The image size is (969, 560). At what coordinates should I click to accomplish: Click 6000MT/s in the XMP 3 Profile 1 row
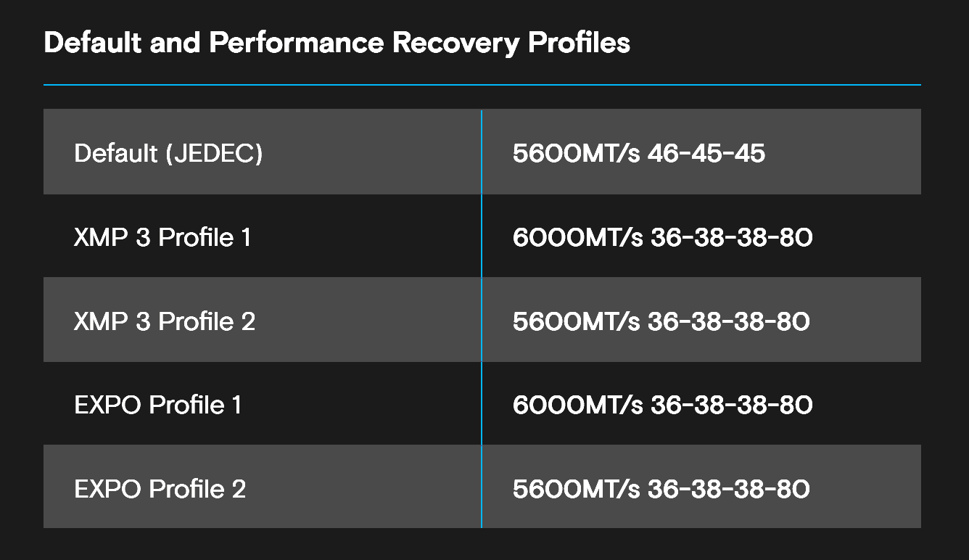pos(577,237)
